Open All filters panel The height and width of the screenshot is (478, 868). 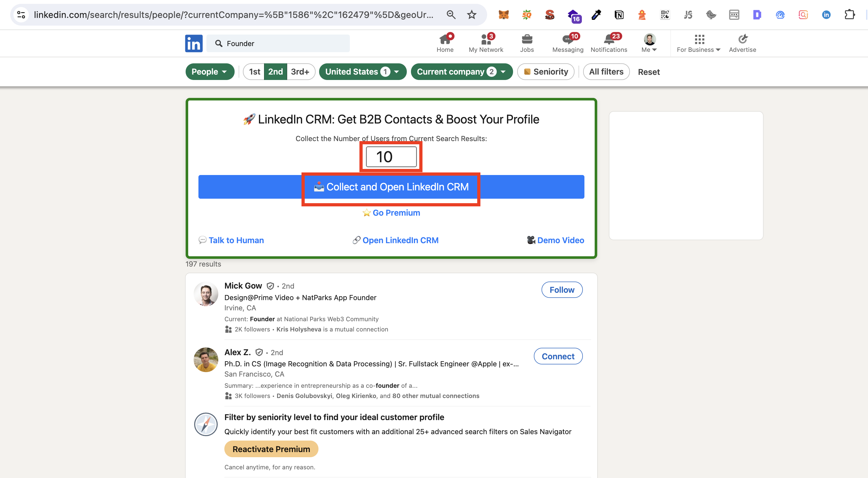[x=606, y=72]
